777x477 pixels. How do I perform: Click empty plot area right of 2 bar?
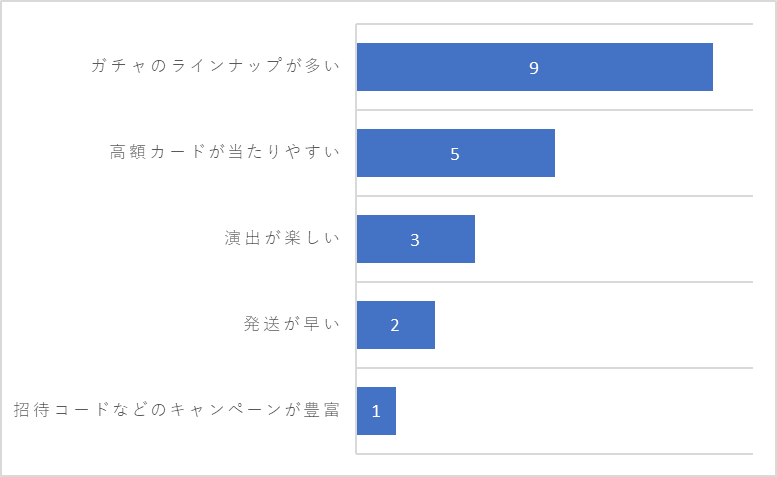(594, 325)
